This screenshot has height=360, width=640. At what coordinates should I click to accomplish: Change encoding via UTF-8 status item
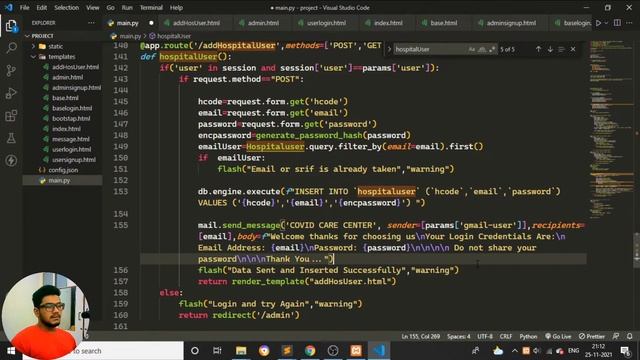tap(485, 336)
